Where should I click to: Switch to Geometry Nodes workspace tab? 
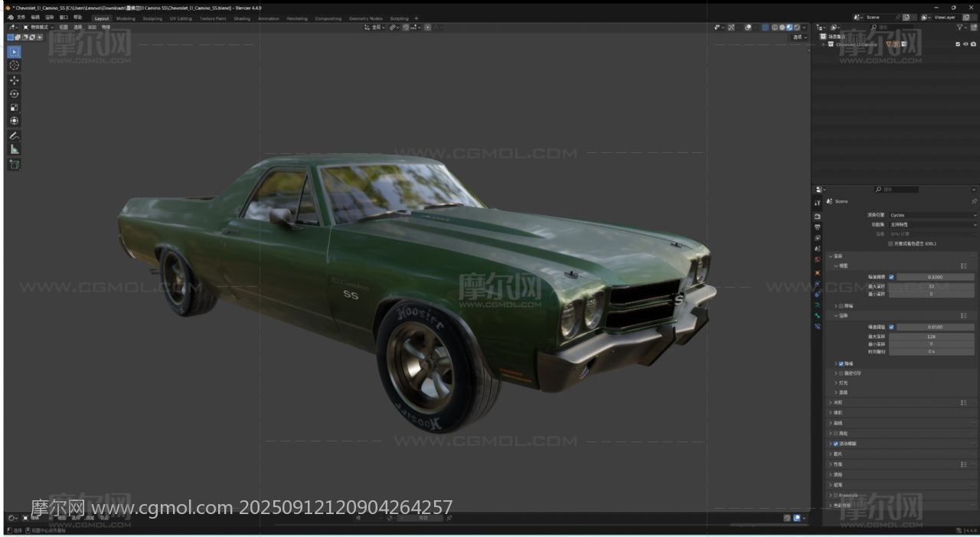[365, 18]
